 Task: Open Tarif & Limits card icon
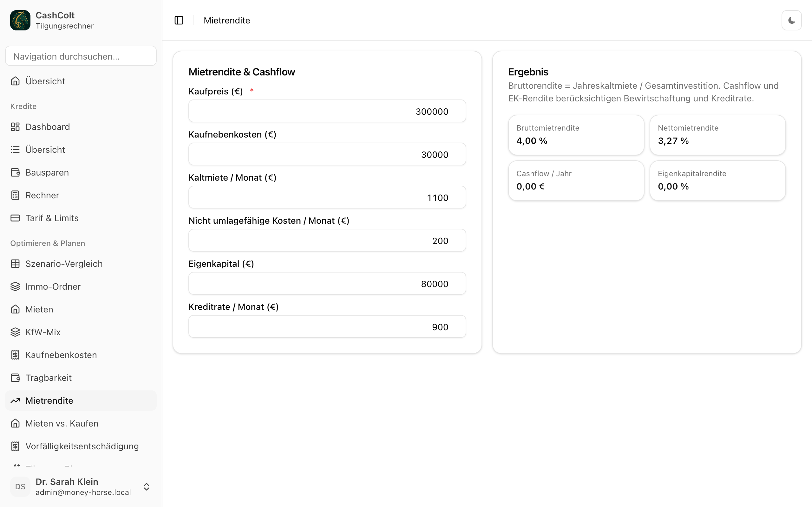click(x=15, y=218)
